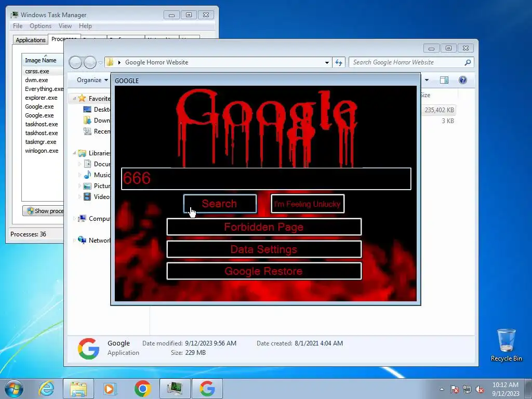
Task: Open Data Settings in the horror Google app
Action: pos(264,249)
